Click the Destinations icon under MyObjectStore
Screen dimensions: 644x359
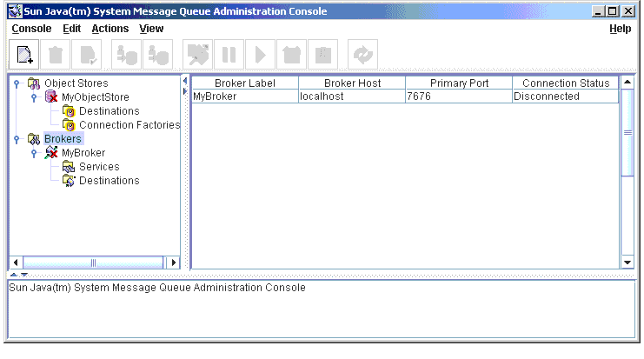(69, 111)
